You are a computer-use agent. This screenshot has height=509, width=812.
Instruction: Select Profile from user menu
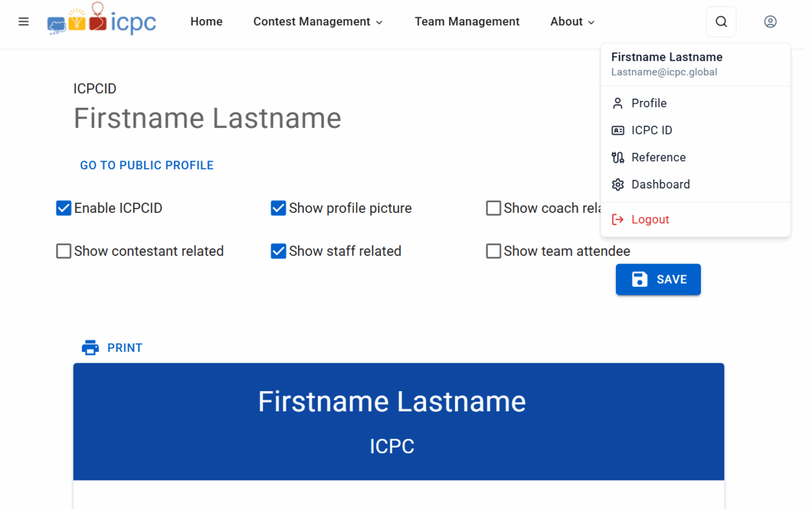pos(695,103)
